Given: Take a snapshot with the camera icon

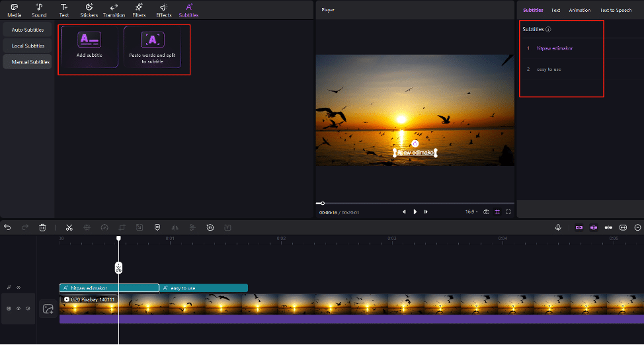Looking at the screenshot, I should [x=486, y=212].
